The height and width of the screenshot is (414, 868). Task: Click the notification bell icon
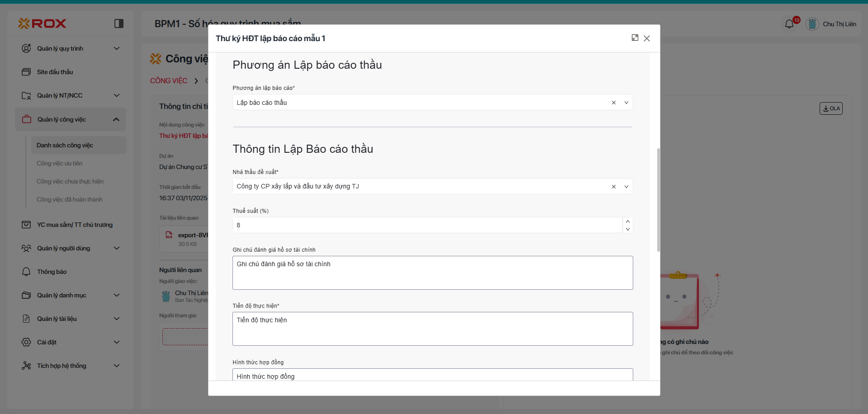[789, 24]
